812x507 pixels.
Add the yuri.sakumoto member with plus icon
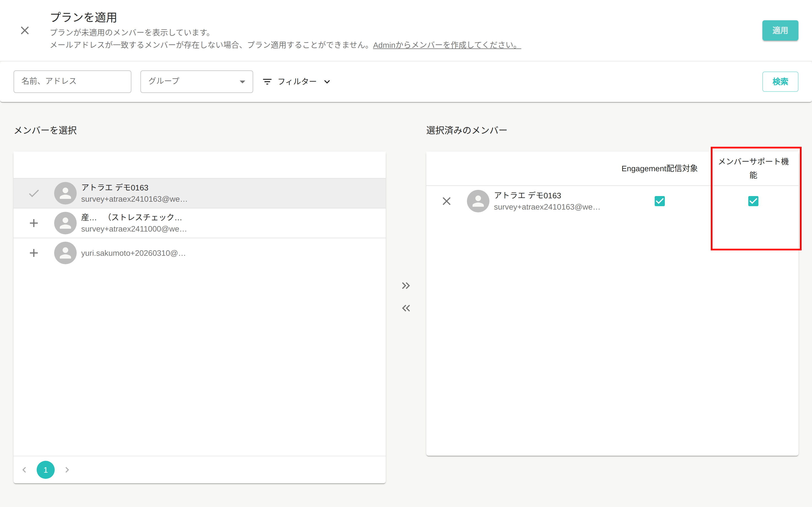click(34, 253)
